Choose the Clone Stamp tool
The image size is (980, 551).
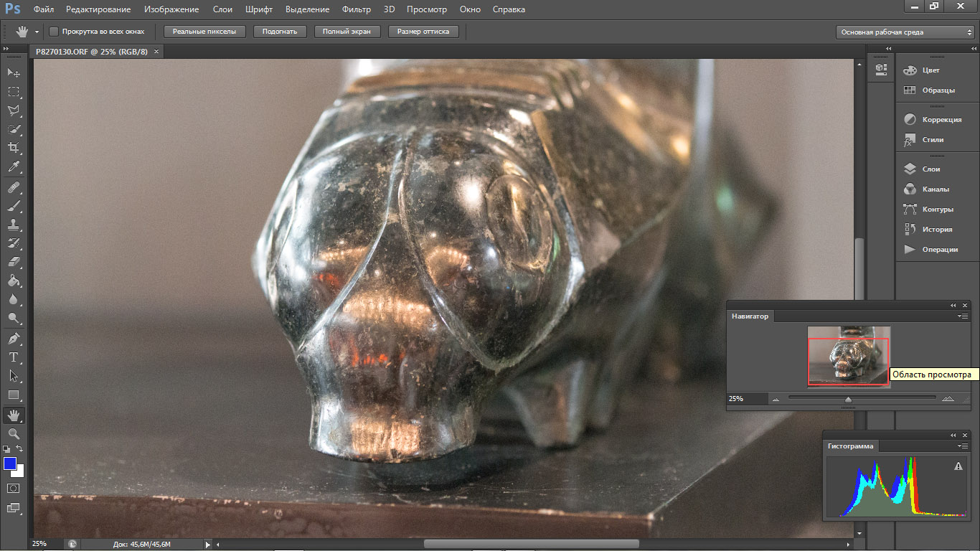coord(14,225)
